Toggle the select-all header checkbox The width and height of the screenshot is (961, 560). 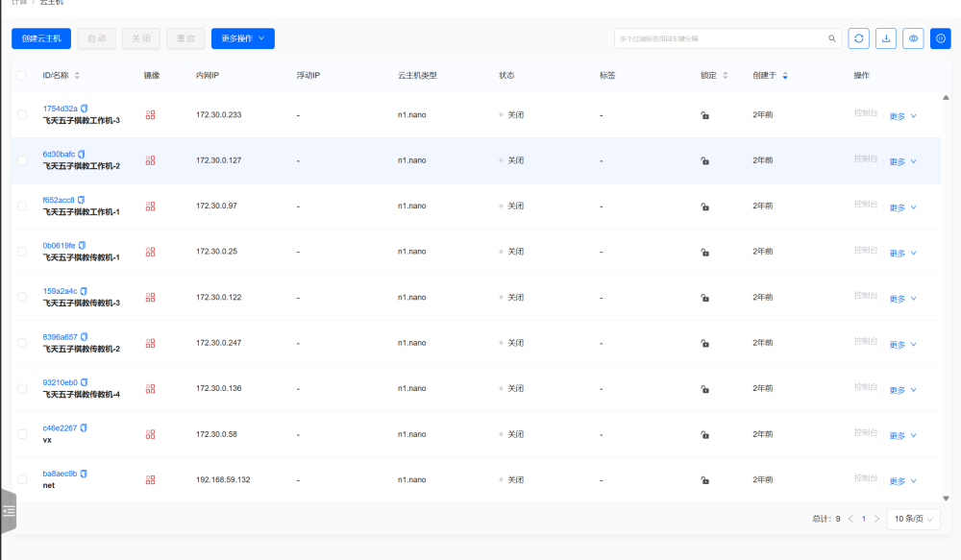point(22,75)
